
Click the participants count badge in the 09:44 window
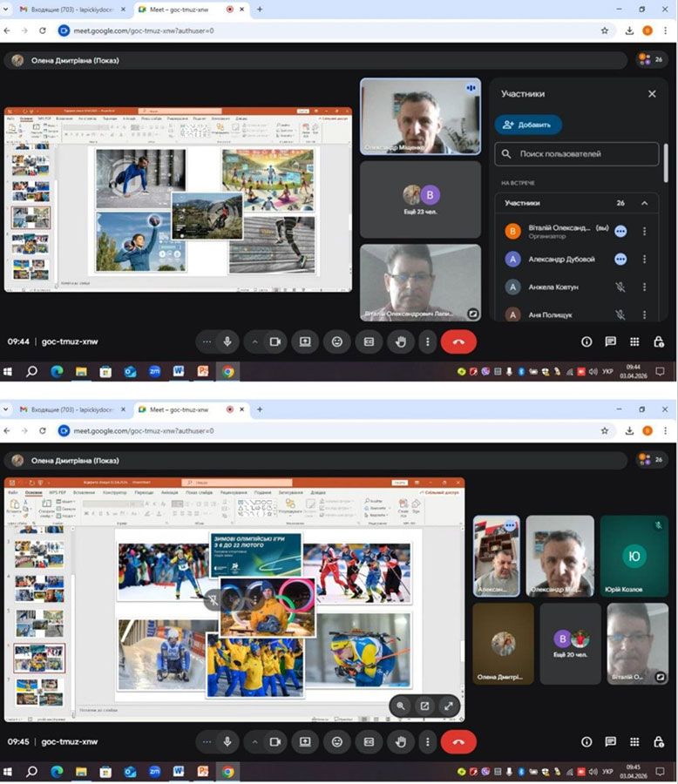650,59
